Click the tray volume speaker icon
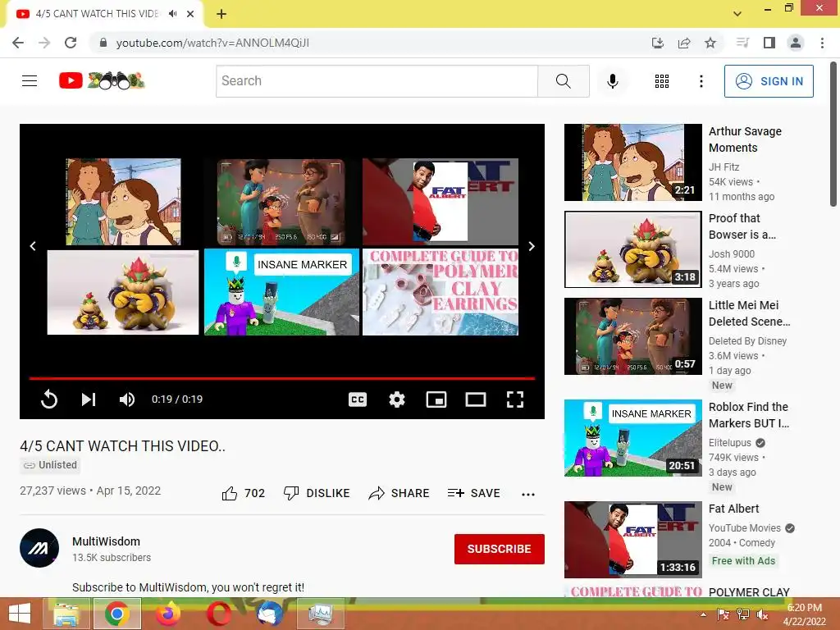 (x=761, y=614)
